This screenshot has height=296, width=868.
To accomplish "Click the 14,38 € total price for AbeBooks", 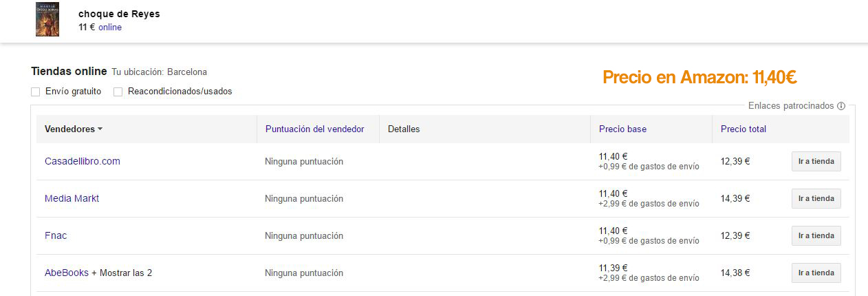I will coord(735,273).
